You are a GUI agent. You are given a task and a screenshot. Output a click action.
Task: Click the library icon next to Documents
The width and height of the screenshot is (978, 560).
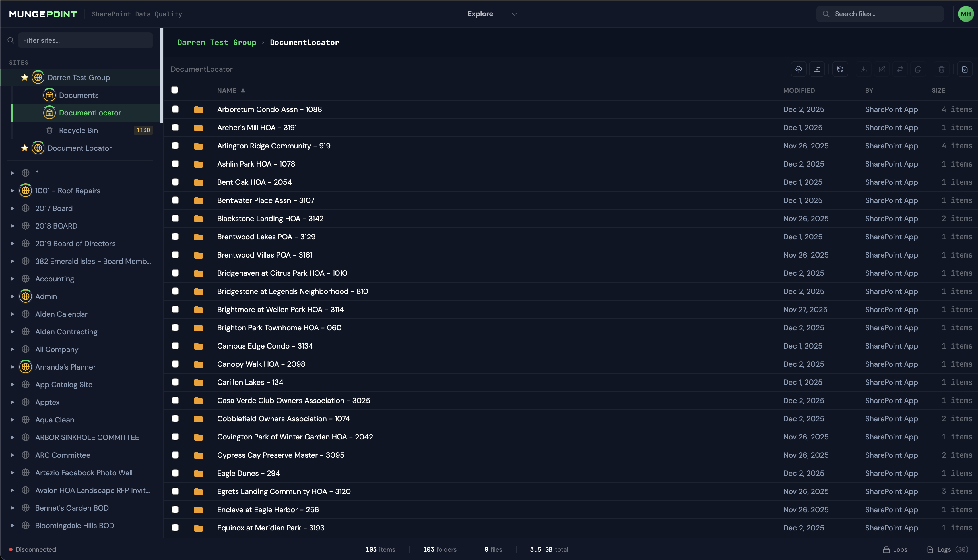click(x=49, y=95)
